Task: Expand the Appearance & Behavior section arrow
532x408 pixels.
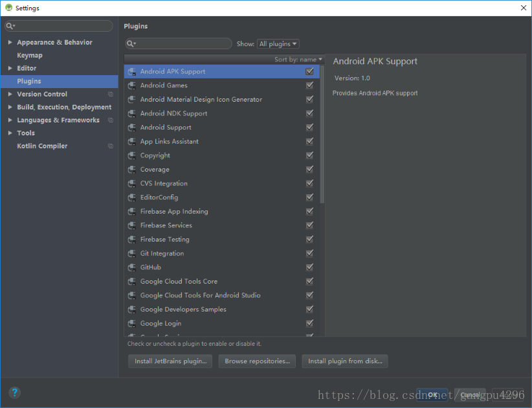Action: coord(10,43)
